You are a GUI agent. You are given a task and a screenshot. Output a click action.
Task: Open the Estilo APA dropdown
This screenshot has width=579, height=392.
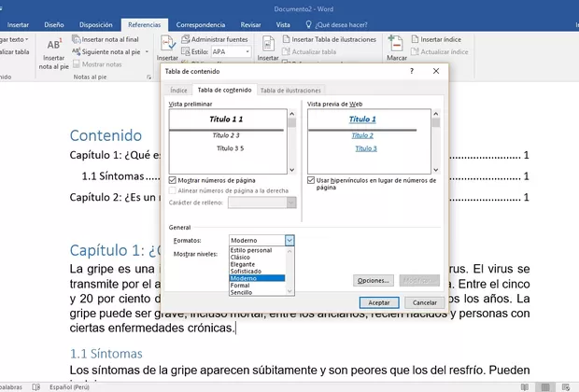[x=247, y=51]
